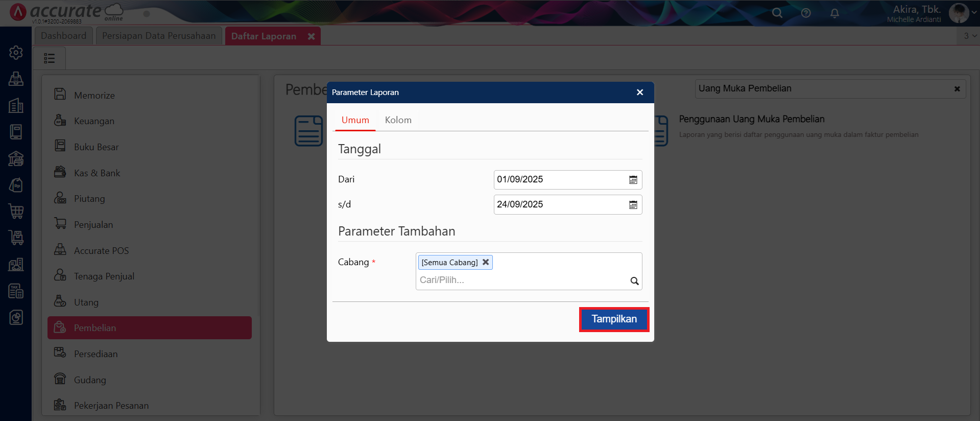Screen dimensions: 980x421
Task: Switch to the Kolom tab
Action: click(x=398, y=120)
